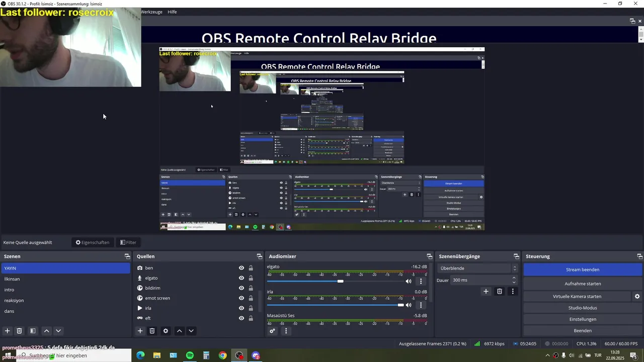Screen dimensions: 644x362
Task: Delete the scene transition with trash icon
Action: click(500, 291)
